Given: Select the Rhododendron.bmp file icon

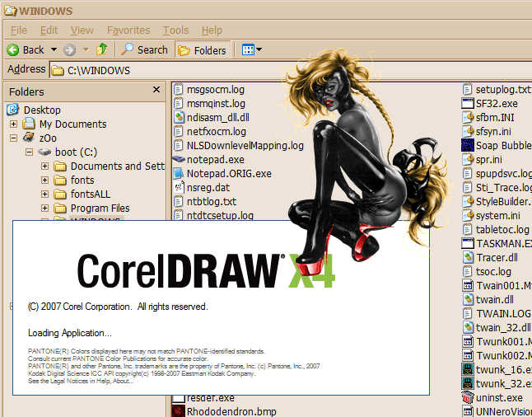Looking at the screenshot, I should (x=179, y=411).
